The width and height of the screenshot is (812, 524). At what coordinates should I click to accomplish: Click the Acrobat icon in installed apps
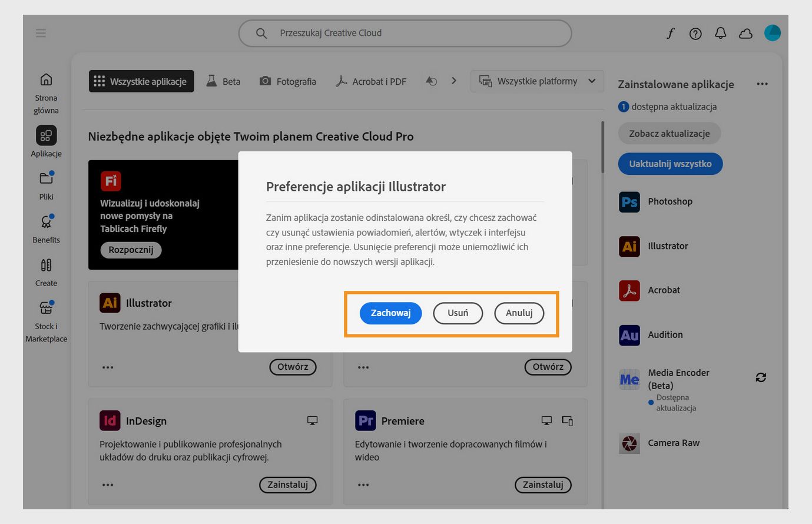(629, 290)
